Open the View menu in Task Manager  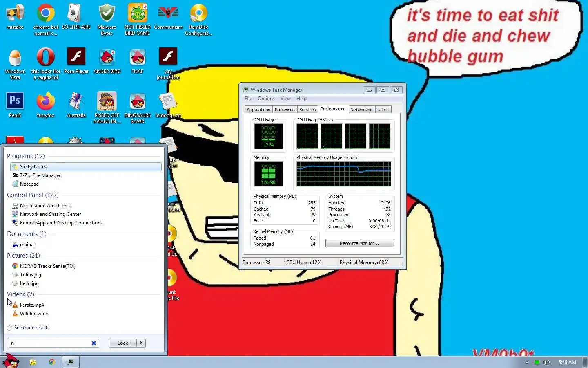tap(285, 99)
